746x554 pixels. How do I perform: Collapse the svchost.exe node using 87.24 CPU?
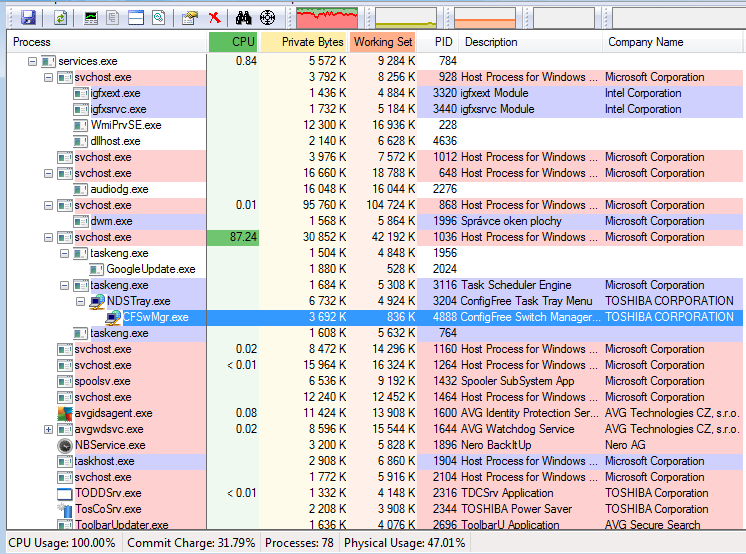tap(49, 237)
